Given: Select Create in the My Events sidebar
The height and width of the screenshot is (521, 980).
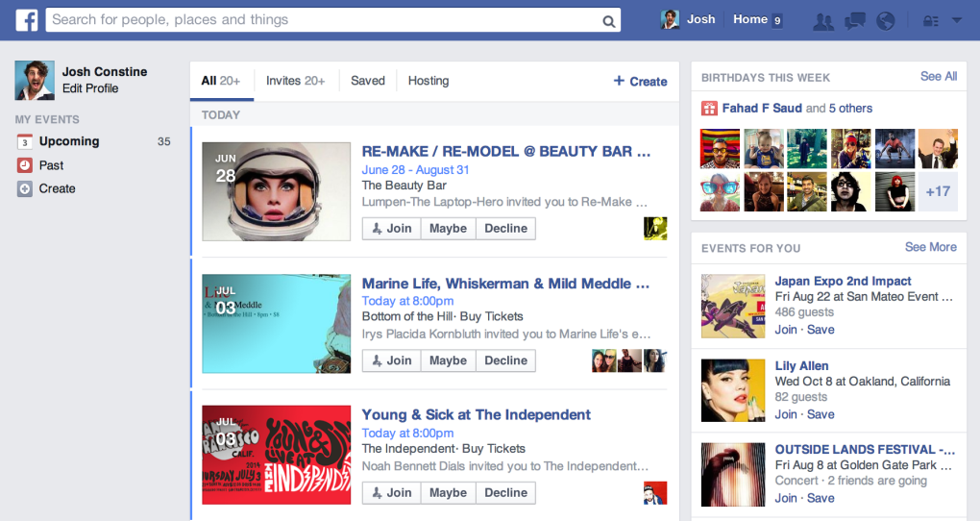Looking at the screenshot, I should coord(57,188).
